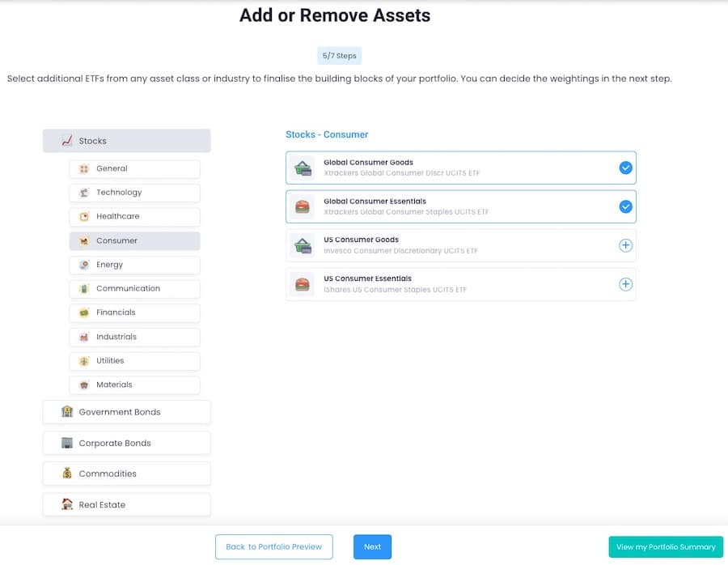Viewport: 728px width, 565px height.
Task: Click the Technology category icon
Action: pos(84,193)
